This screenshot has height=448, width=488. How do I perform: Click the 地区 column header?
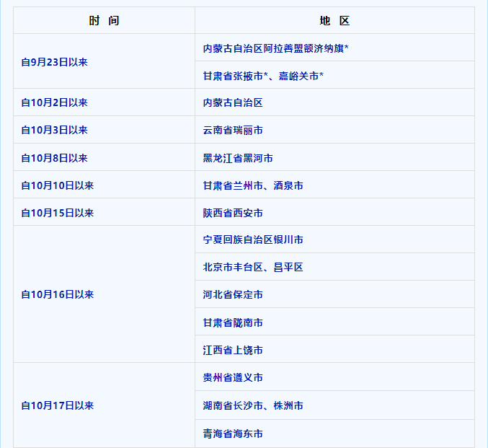point(334,21)
